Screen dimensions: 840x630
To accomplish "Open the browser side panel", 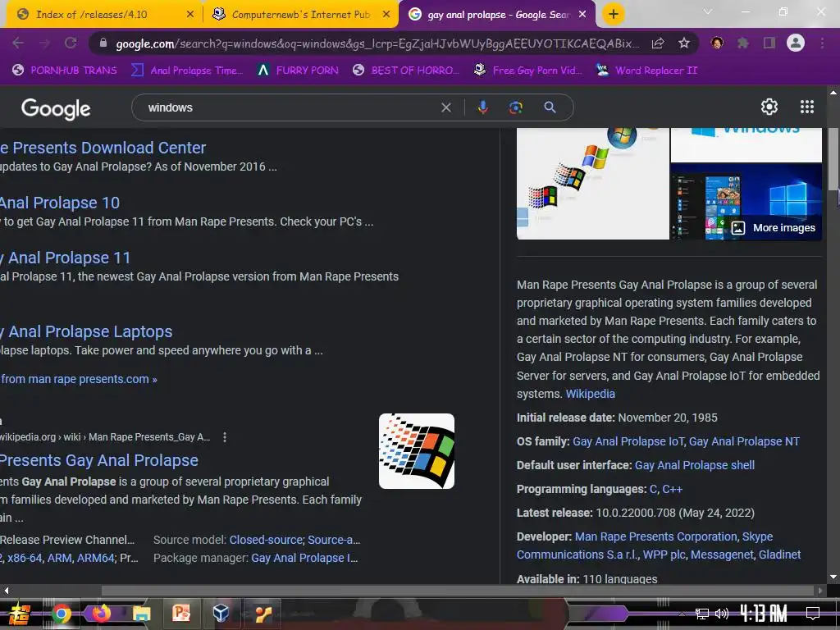I will (x=769, y=43).
